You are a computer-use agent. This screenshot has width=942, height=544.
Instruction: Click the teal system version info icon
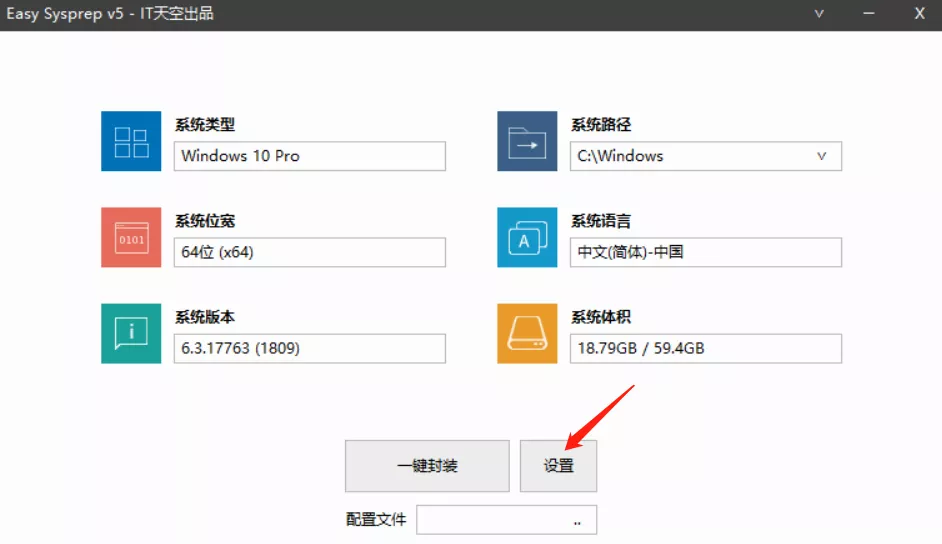point(131,333)
